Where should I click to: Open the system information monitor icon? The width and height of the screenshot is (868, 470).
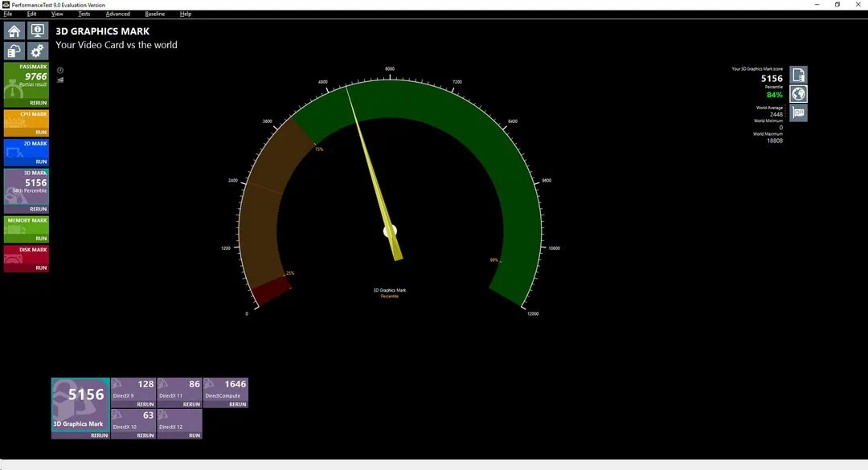(38, 31)
